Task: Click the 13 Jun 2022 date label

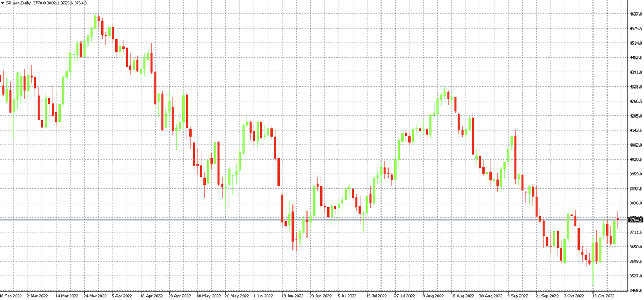Action: 293,296
